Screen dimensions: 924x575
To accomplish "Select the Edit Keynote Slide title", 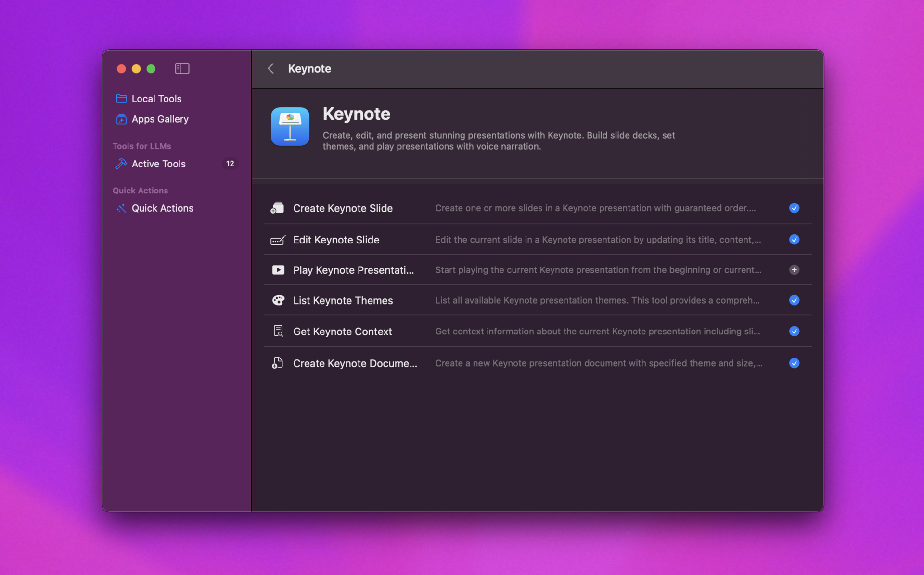I will tap(336, 240).
